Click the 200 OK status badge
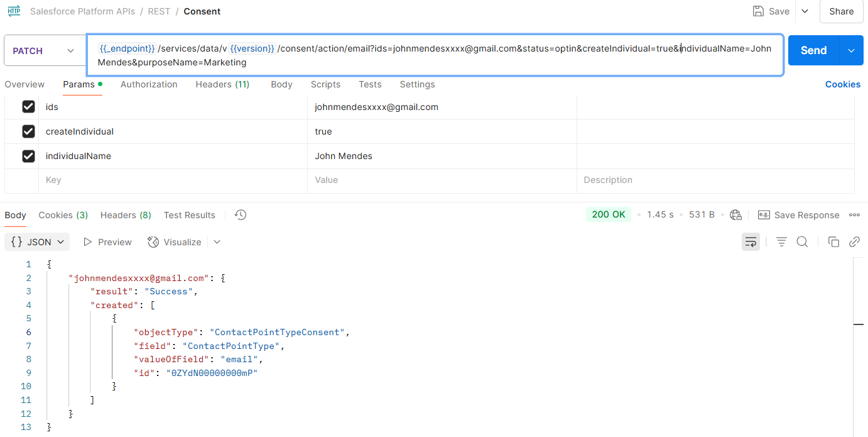This screenshot has height=437, width=868. pyautogui.click(x=609, y=214)
